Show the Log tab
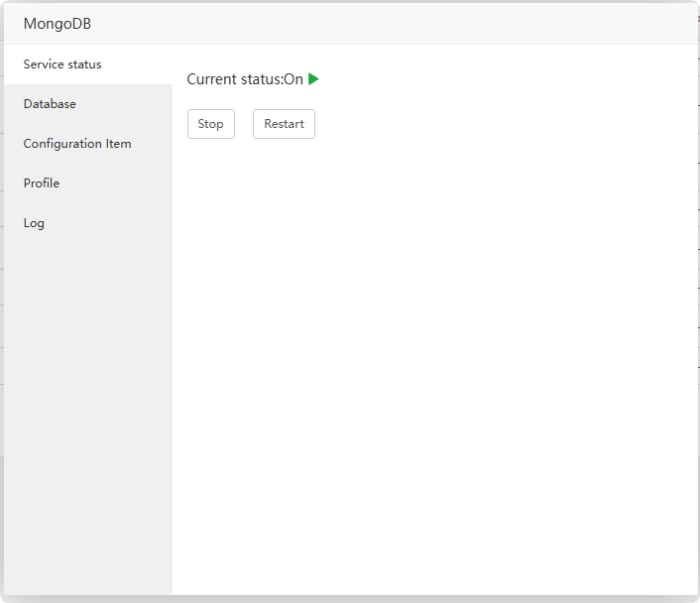700x603 pixels. pyautogui.click(x=34, y=223)
